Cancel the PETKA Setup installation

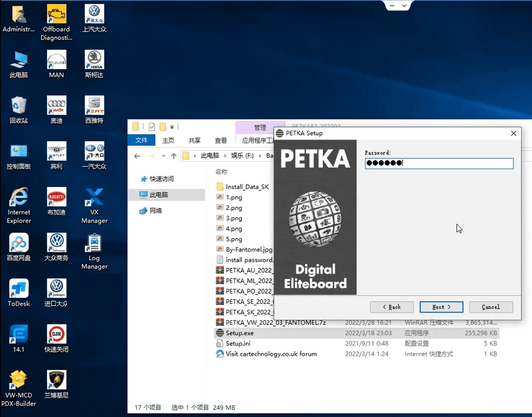coord(491,307)
